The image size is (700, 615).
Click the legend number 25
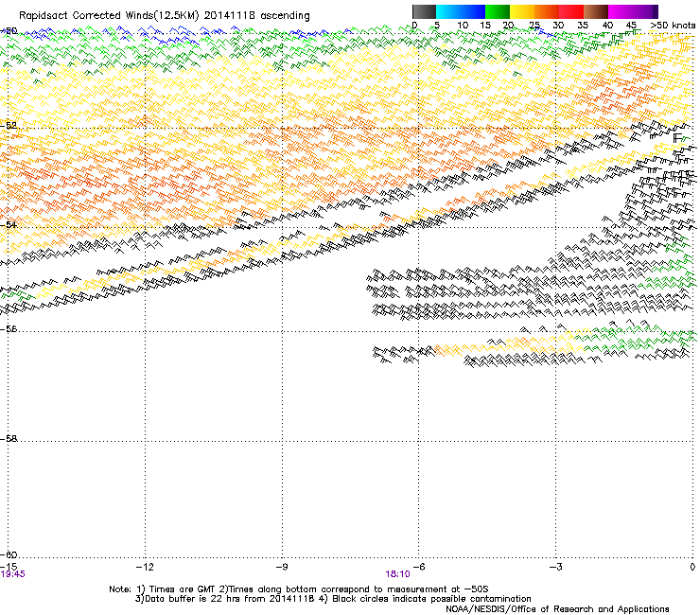click(534, 26)
